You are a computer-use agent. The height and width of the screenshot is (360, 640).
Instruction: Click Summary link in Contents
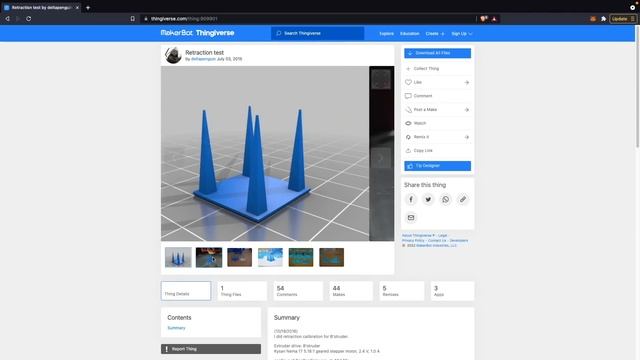tap(176, 328)
